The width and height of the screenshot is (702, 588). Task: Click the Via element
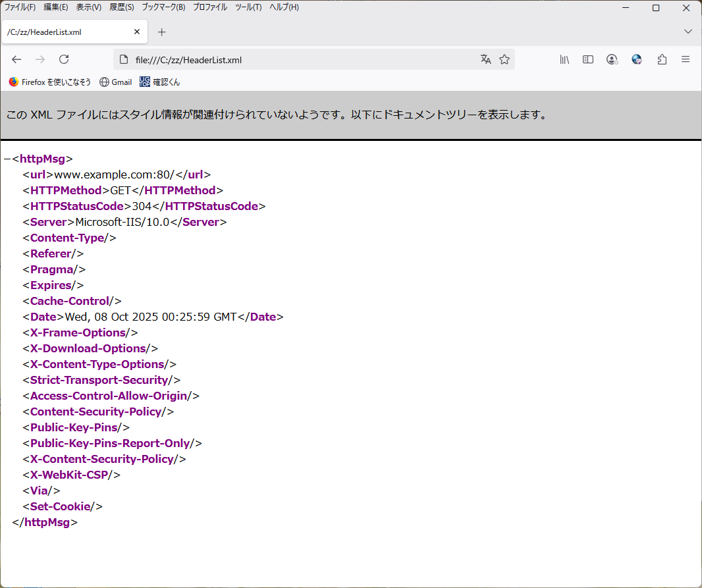[x=41, y=491]
